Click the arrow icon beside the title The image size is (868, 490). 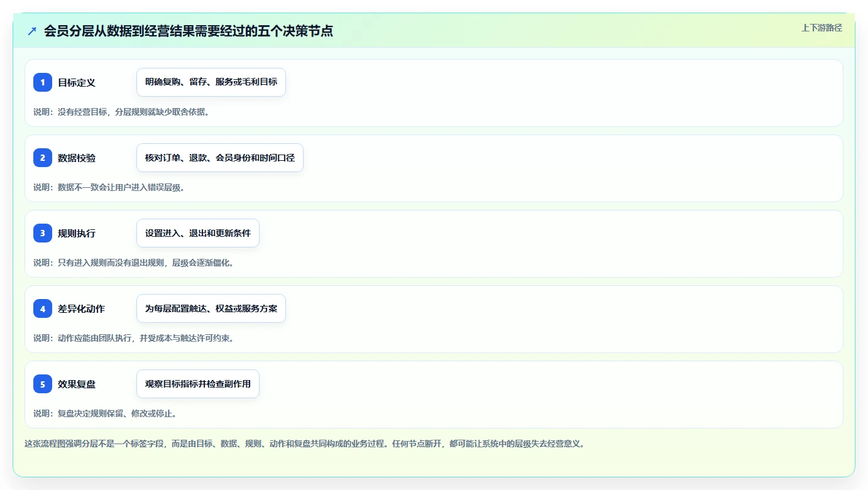tap(32, 31)
